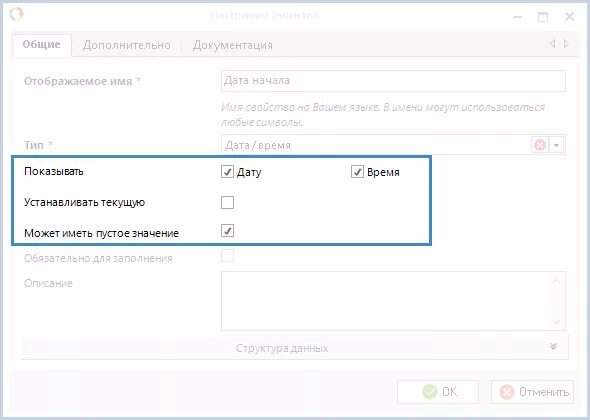Viewport: 590px width, 420px height.
Task: Click the Может иметь пустое значение label
Action: click(x=101, y=233)
